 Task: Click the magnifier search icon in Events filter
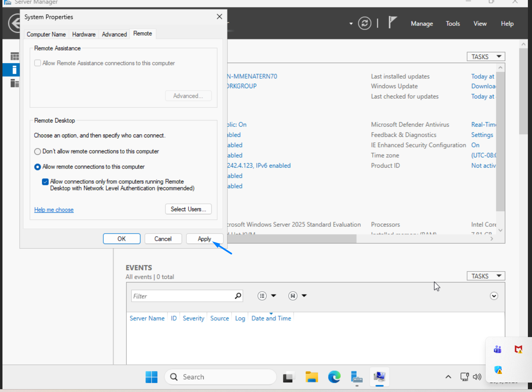(238, 296)
